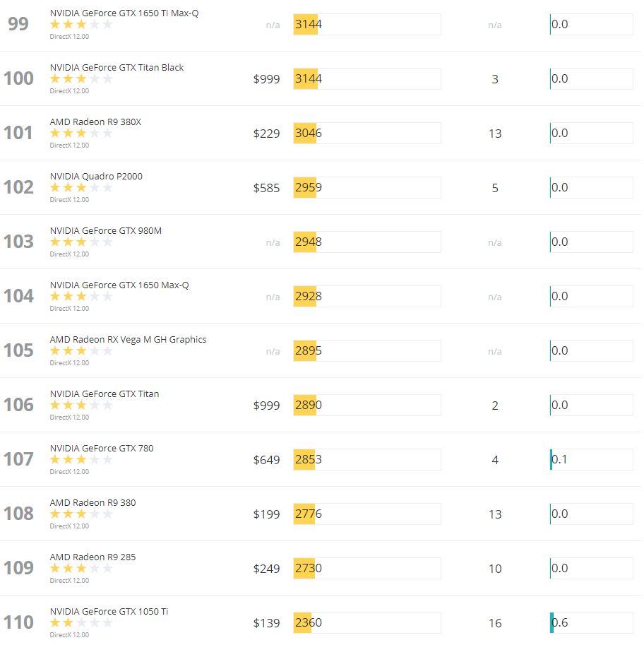Image resolution: width=644 pixels, height=645 pixels.
Task: Click the two-star rating of GTX 1050 Ti
Action: click(x=81, y=623)
